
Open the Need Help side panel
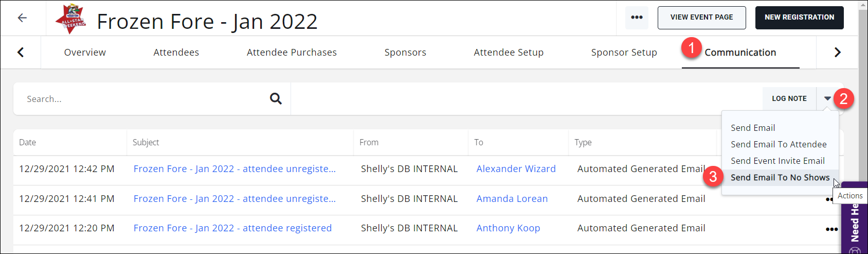click(855, 222)
